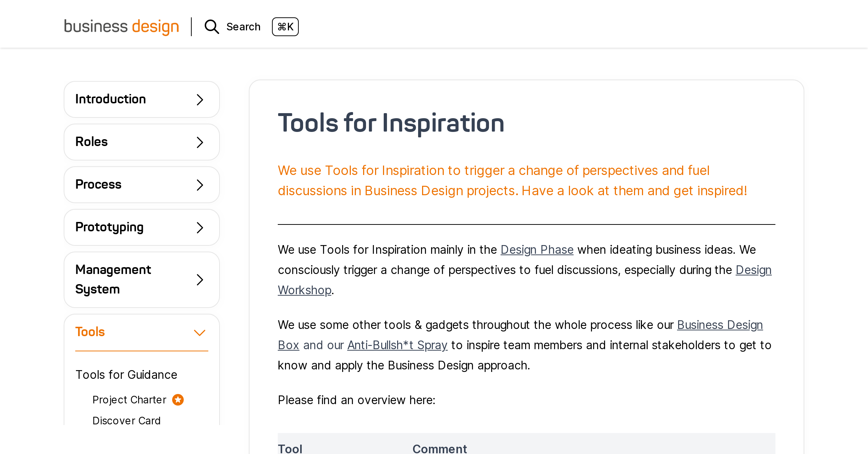868x454 pixels.
Task: Click the magnifying glass search icon
Action: (212, 27)
